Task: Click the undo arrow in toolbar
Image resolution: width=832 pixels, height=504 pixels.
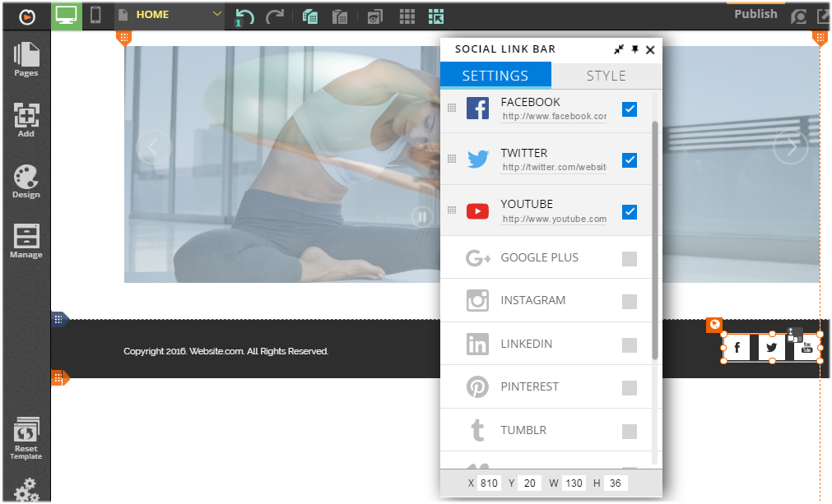Action: tap(244, 16)
